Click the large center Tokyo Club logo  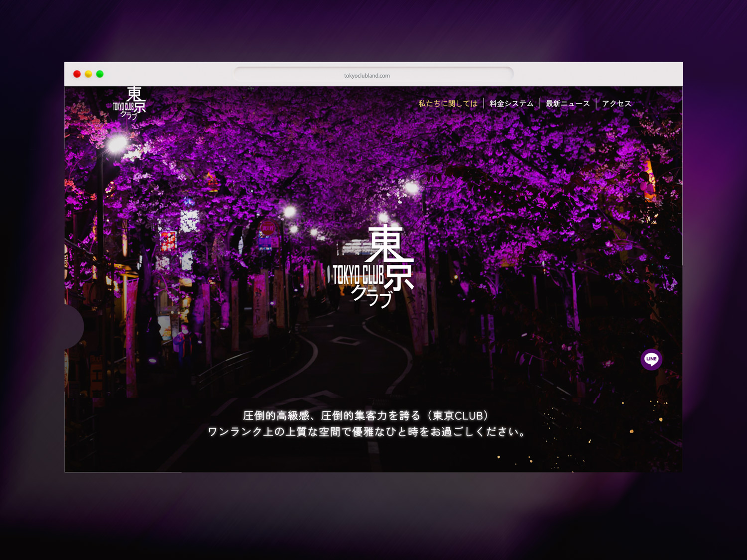coord(373,266)
